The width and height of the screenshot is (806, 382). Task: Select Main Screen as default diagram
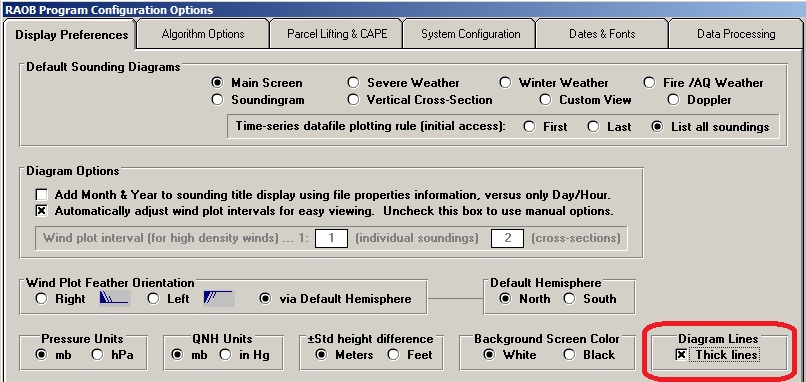pos(218,83)
